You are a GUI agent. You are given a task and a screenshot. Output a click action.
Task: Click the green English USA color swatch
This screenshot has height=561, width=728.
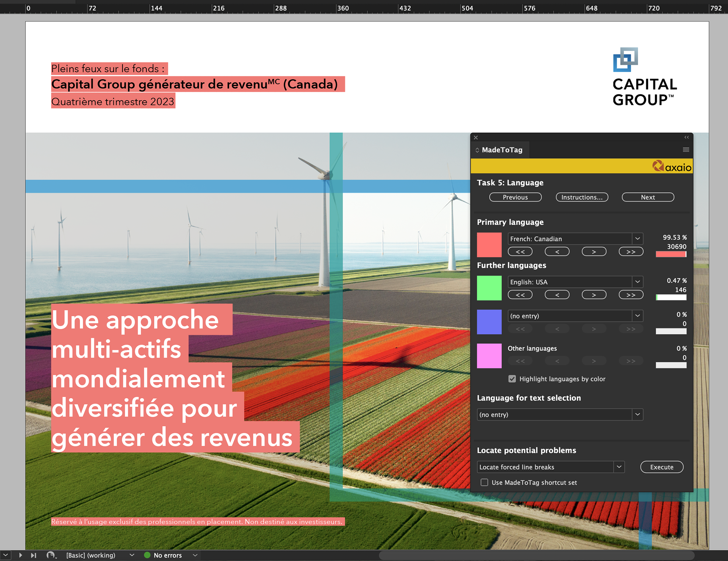coord(489,288)
